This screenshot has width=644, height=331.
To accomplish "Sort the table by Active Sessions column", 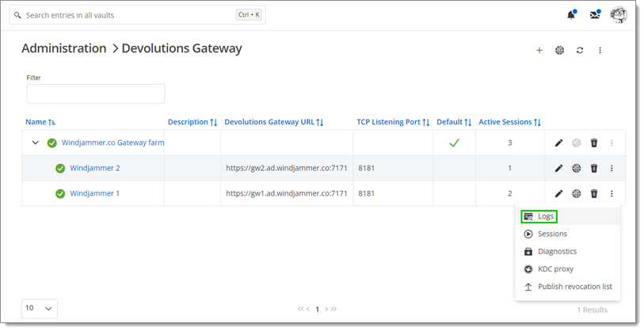I will point(509,122).
